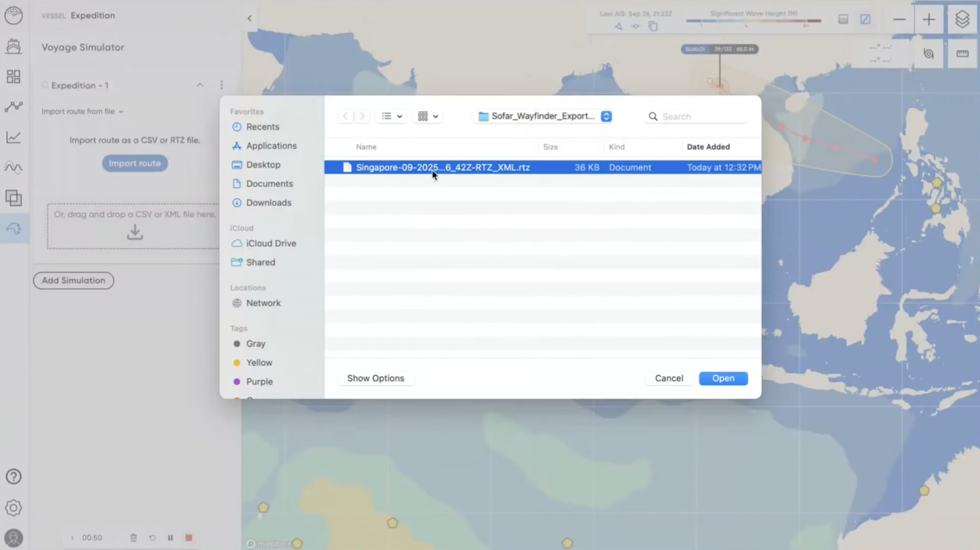Click the Add Simulation button

point(74,281)
